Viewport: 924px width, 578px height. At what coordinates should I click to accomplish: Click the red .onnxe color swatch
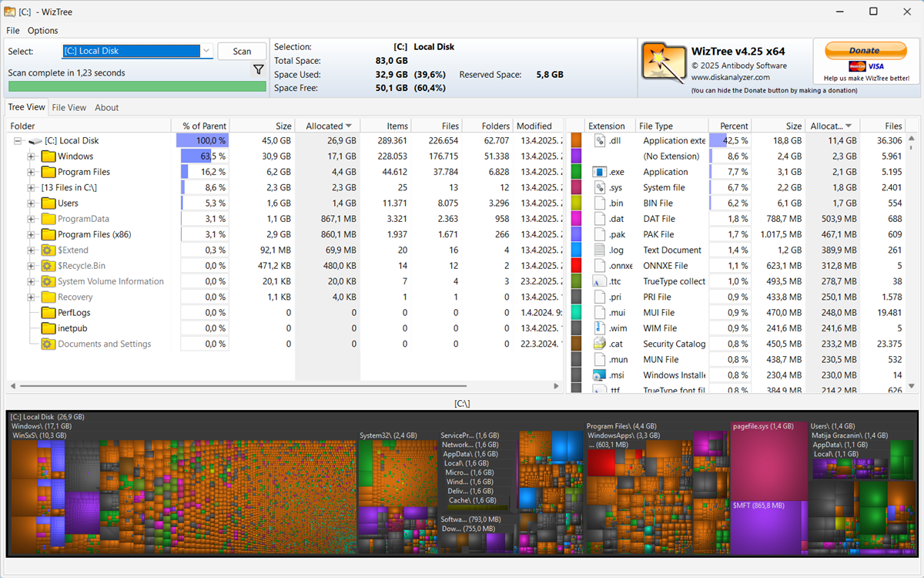pos(576,266)
